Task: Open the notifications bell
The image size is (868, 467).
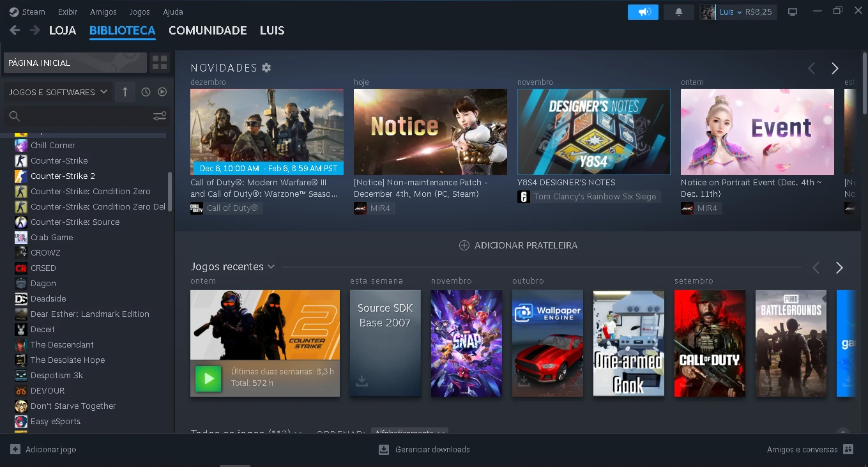Action: point(679,12)
